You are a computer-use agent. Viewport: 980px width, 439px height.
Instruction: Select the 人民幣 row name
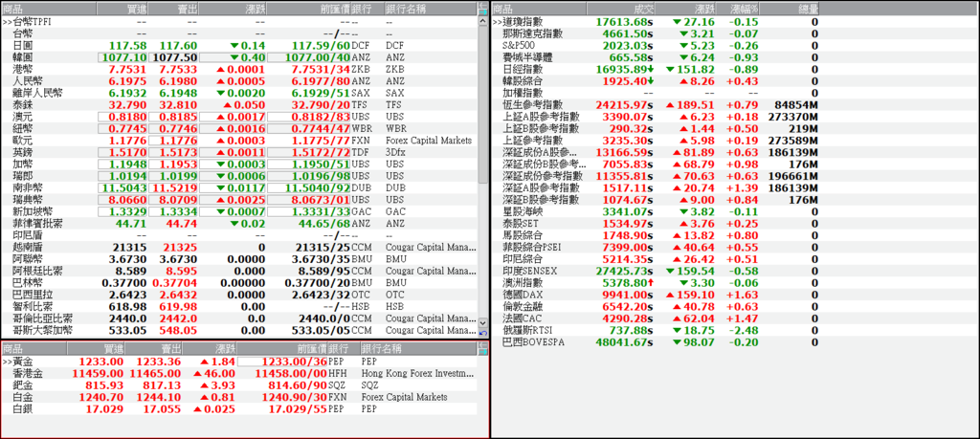pos(28,81)
